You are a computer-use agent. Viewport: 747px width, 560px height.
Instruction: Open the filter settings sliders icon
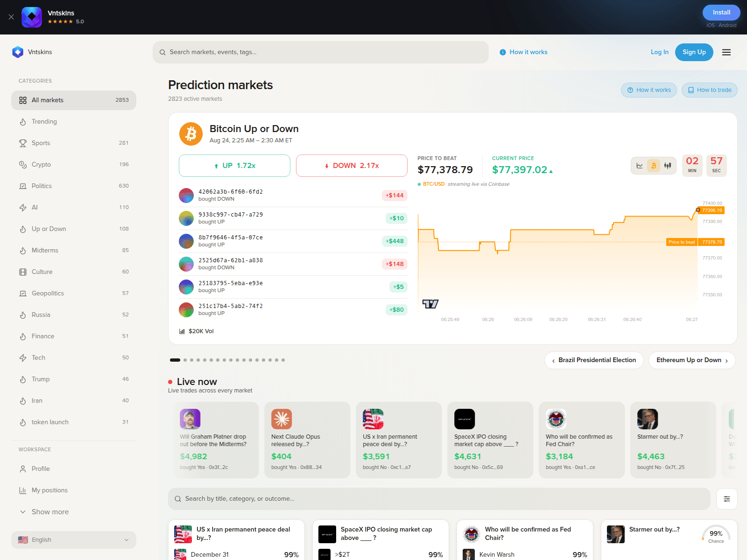(x=727, y=499)
